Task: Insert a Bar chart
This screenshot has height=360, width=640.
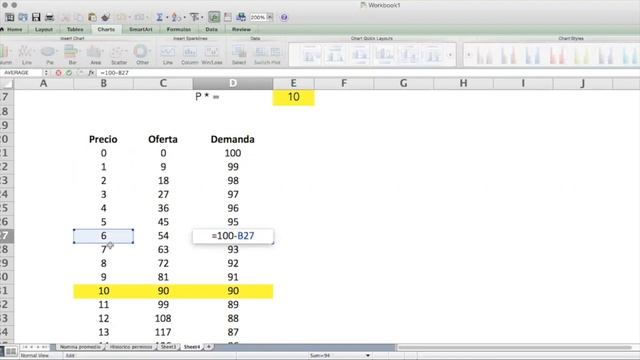Action: (x=72, y=55)
